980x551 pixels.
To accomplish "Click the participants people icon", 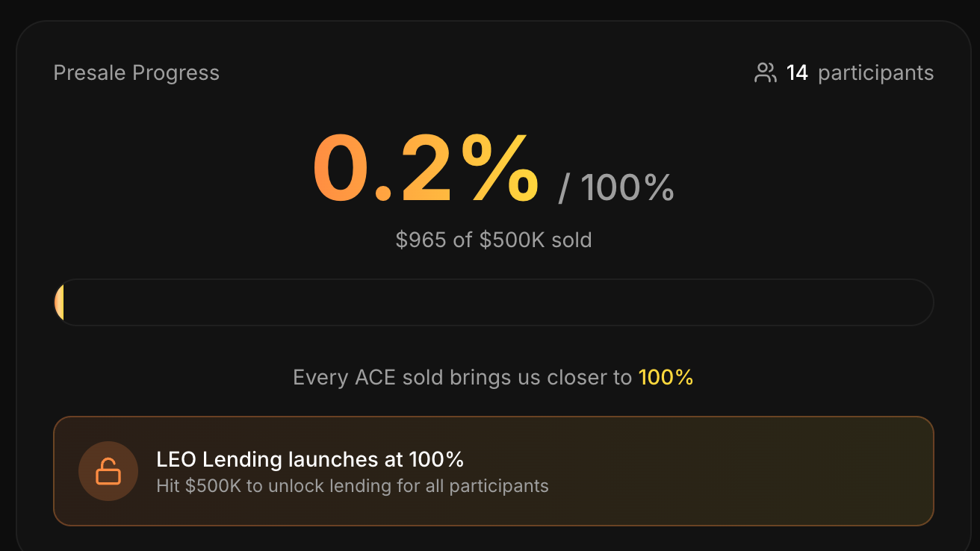I will click(x=765, y=73).
